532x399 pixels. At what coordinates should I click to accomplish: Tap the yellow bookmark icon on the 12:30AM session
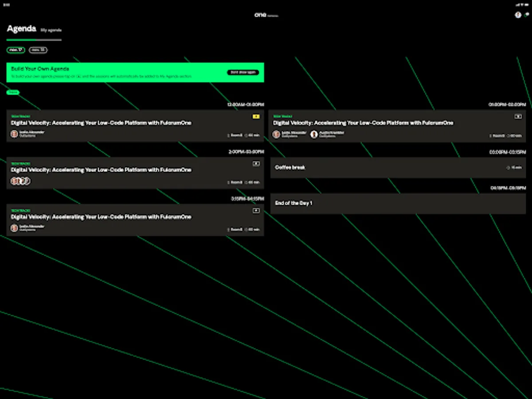pos(256,116)
